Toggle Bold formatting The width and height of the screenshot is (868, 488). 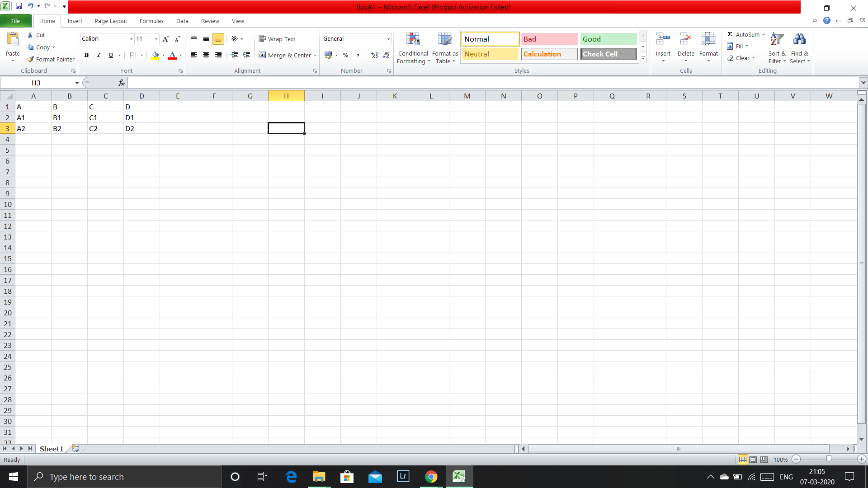pyautogui.click(x=86, y=55)
